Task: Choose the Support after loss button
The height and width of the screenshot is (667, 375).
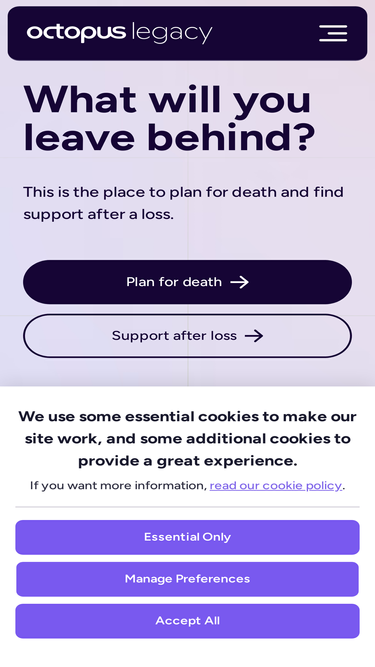Action: point(188,336)
